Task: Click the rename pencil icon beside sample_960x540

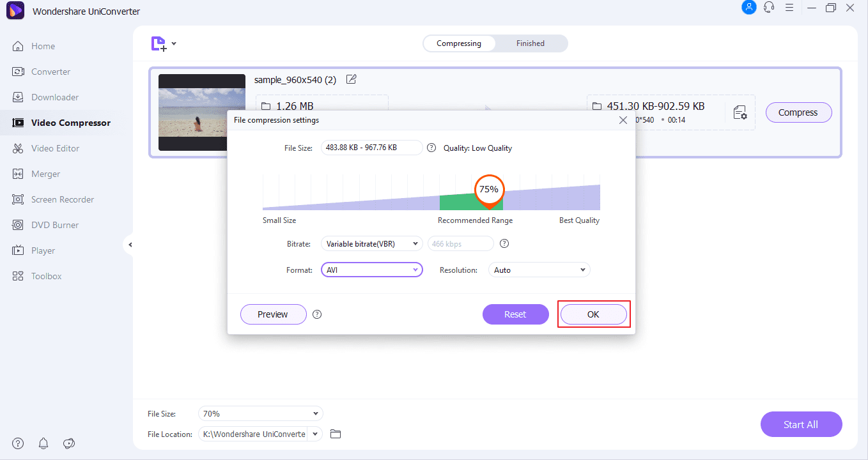Action: point(351,79)
